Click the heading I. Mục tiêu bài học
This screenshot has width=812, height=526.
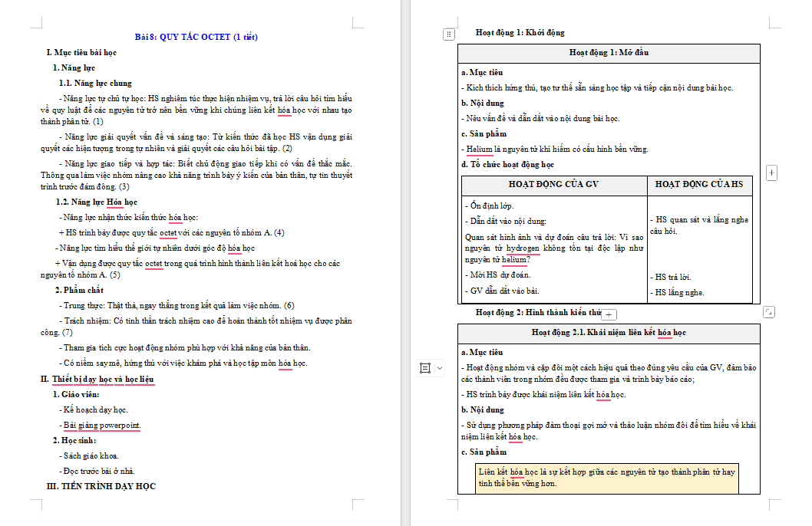pos(81,52)
